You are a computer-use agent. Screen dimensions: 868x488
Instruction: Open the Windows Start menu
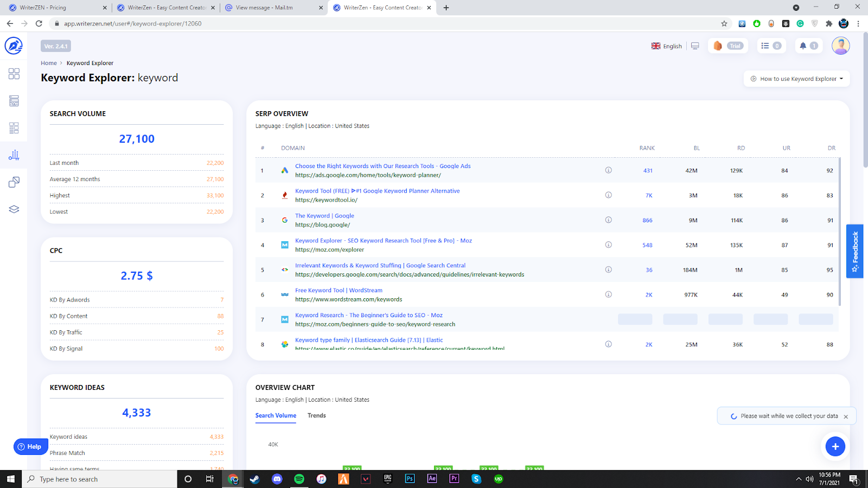point(11,479)
